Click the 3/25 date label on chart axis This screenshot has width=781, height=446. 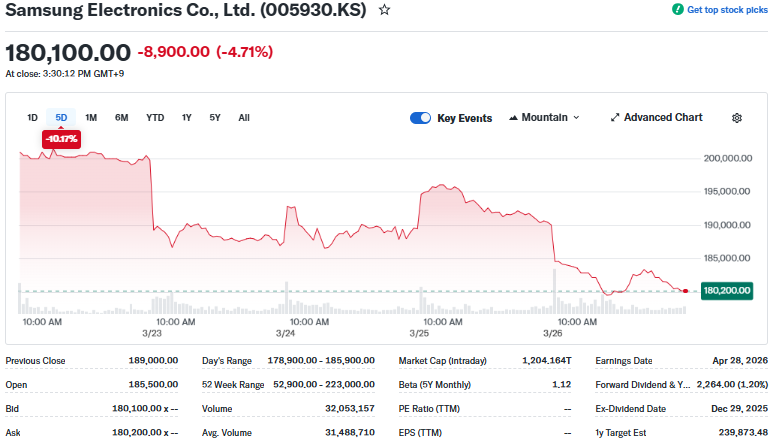(x=419, y=333)
